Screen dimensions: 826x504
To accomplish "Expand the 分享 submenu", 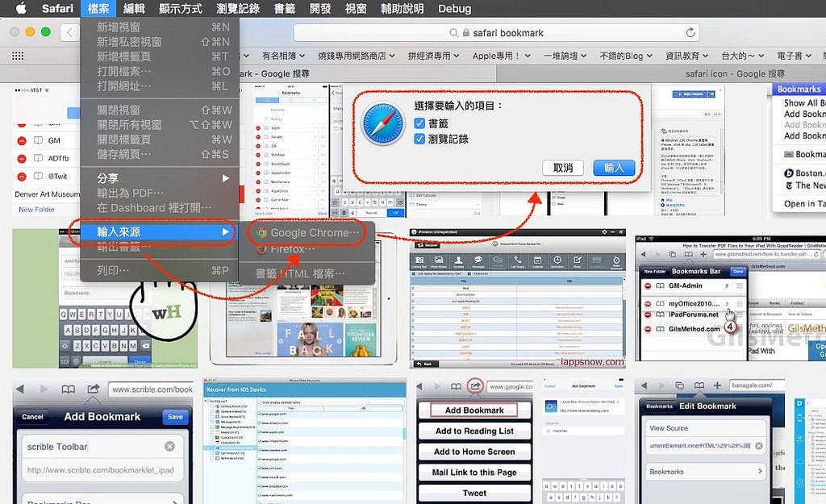I will [x=160, y=178].
